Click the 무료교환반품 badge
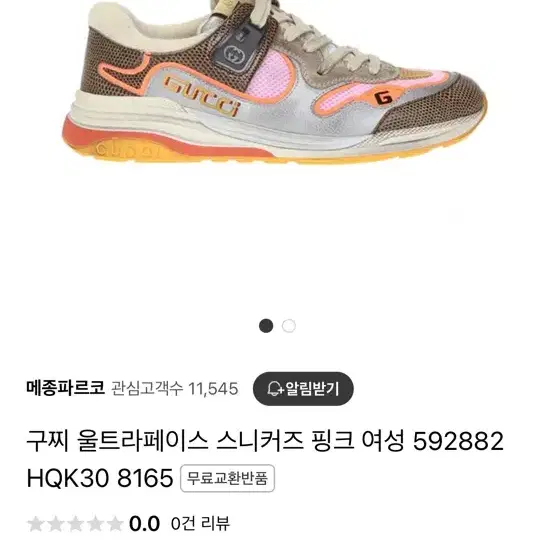Image resolution: width=555 pixels, height=555 pixels. (227, 479)
